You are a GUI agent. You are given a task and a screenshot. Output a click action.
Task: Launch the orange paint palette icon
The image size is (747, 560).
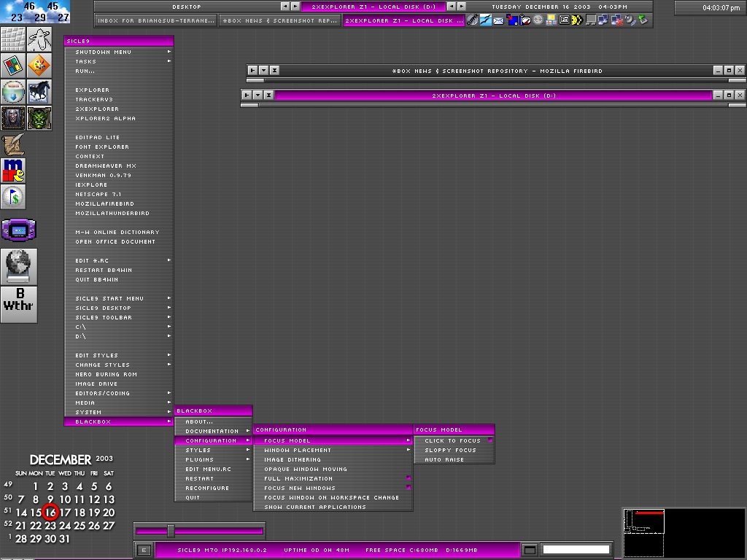click(39, 65)
